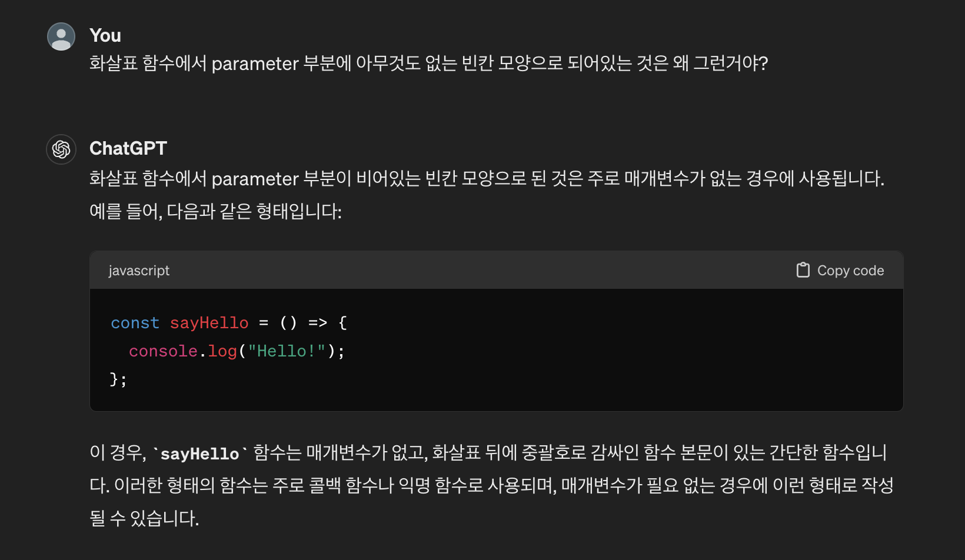Select the avatar next to the You label
The width and height of the screenshot is (965, 560).
click(x=61, y=36)
